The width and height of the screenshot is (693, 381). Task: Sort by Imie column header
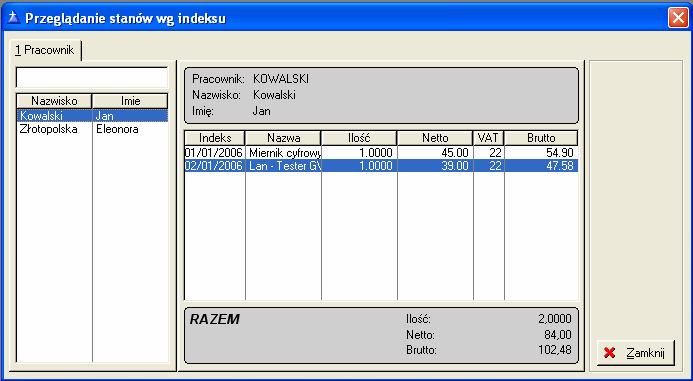(x=130, y=101)
